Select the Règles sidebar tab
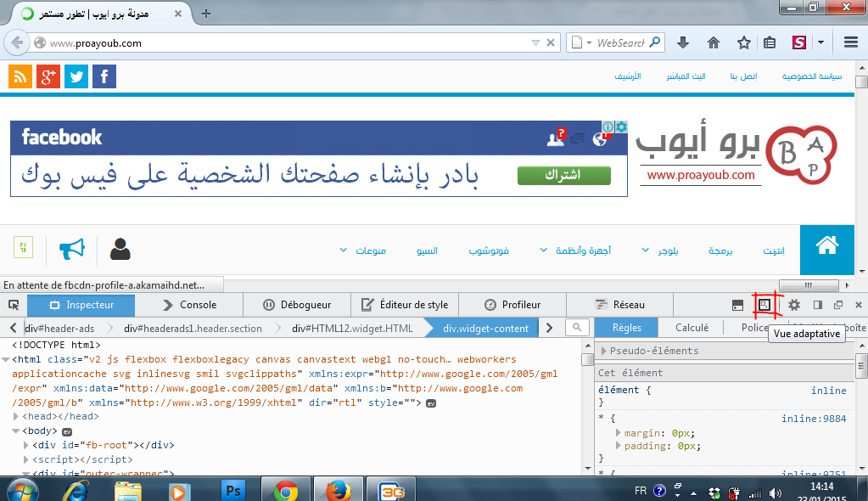This screenshot has height=501, width=868. 627,328
